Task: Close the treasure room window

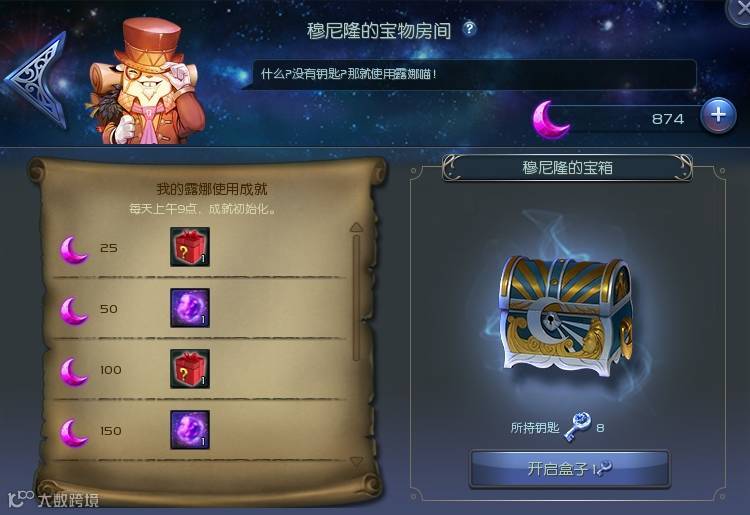Action: 741,11
